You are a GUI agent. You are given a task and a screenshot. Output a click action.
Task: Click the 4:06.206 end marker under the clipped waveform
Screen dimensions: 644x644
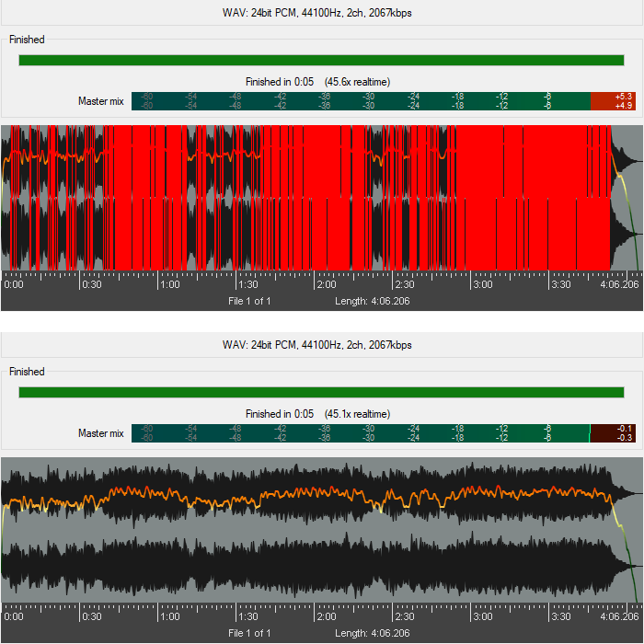(x=619, y=284)
